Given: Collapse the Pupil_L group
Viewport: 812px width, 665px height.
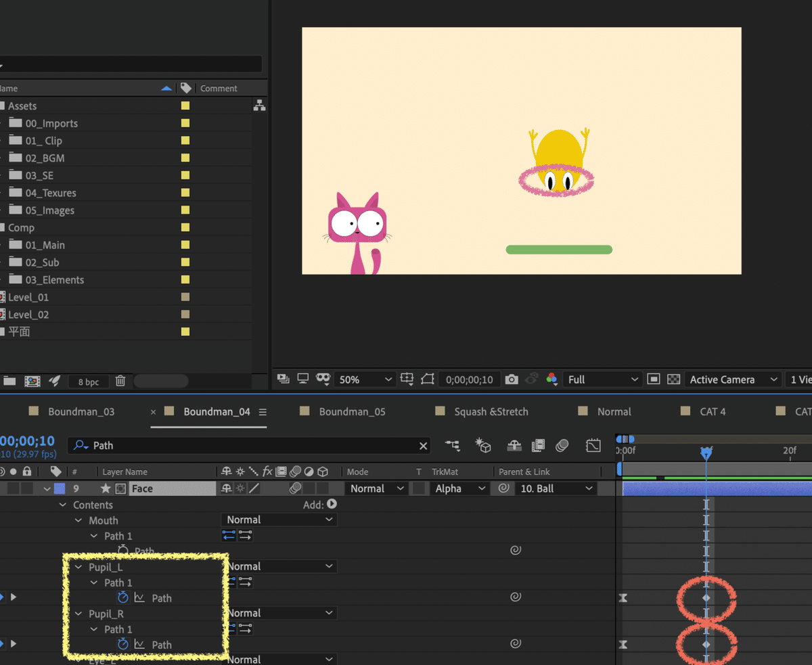Looking at the screenshot, I should 78,568.
